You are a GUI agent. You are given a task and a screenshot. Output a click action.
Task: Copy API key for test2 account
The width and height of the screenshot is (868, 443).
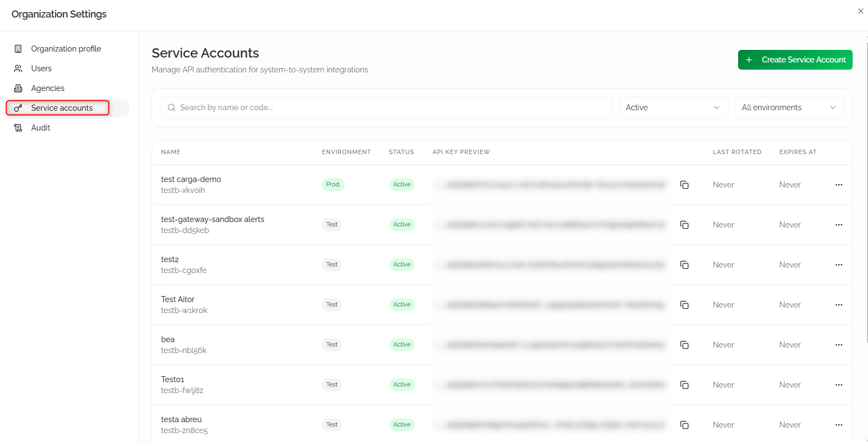click(684, 265)
